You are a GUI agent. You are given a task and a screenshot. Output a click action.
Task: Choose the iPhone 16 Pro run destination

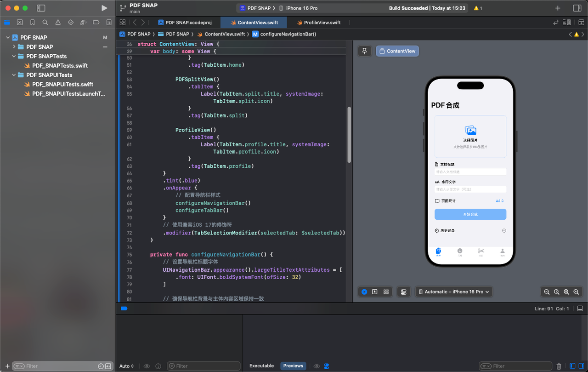coord(299,8)
